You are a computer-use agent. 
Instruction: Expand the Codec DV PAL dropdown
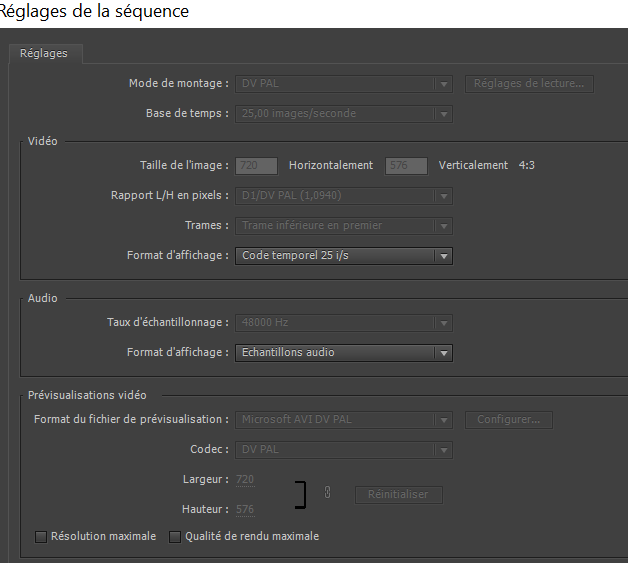pos(344,450)
